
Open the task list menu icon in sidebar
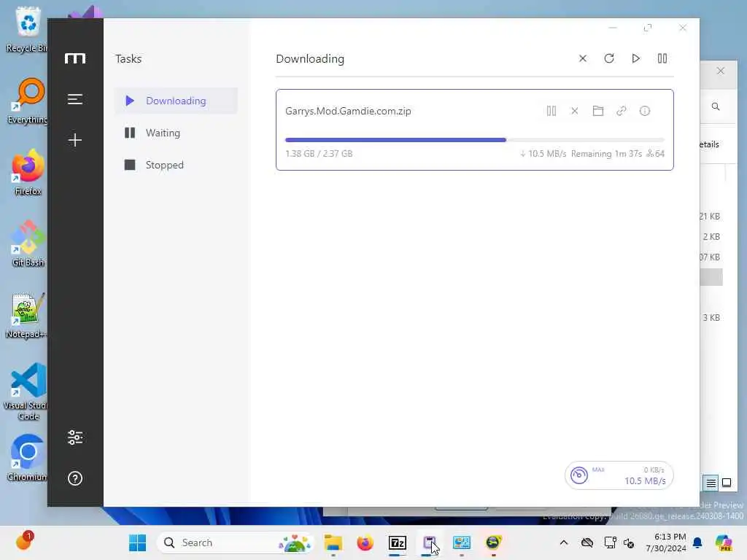coord(75,99)
